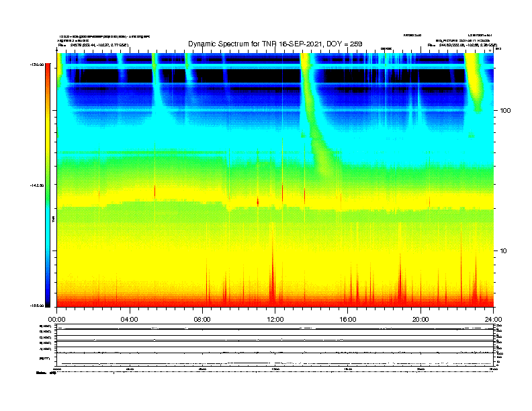The width and height of the screenshot is (532, 411).
Task: Select the 16:00 time axis label
Action: (348, 320)
